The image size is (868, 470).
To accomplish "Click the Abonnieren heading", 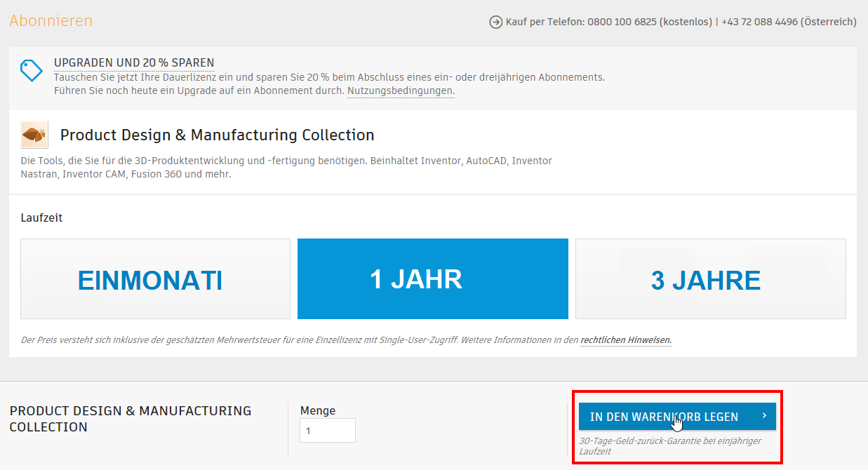I will (51, 21).
